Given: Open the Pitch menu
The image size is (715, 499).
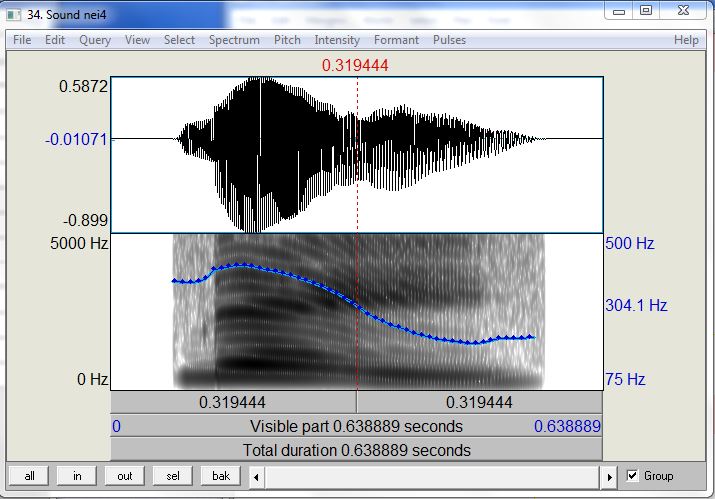Looking at the screenshot, I should pos(287,40).
